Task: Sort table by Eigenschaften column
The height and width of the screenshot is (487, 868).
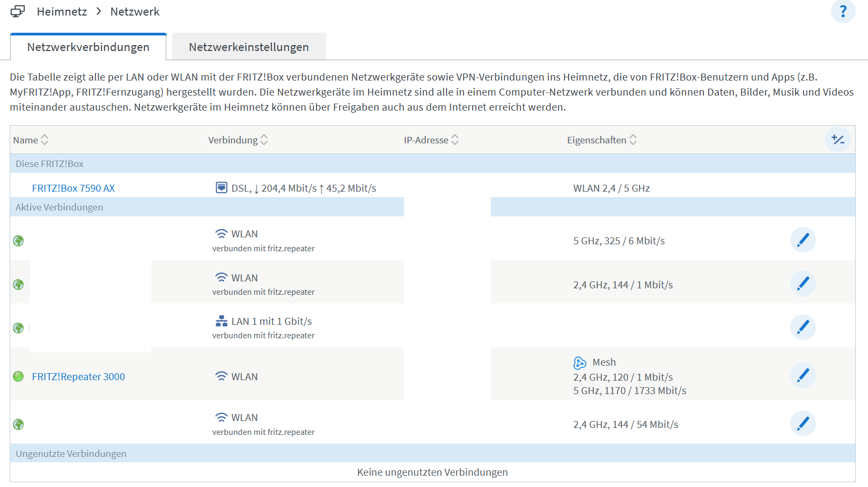Action: tap(602, 140)
